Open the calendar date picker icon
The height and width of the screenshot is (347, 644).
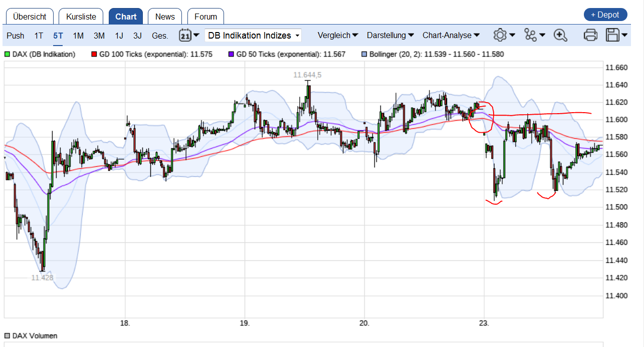[185, 36]
